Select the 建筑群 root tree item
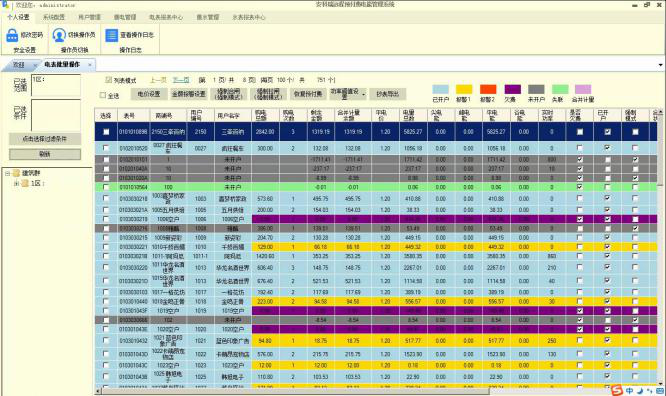 [x=31, y=173]
